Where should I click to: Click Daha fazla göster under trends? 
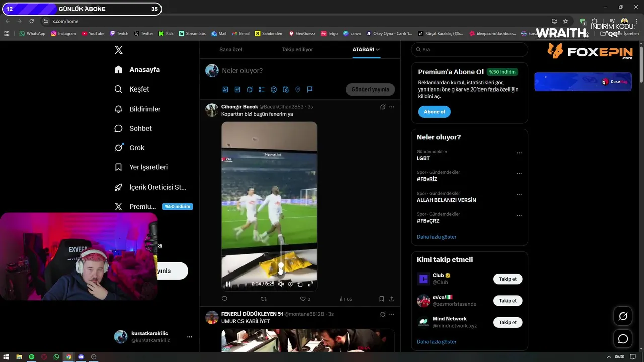pyautogui.click(x=437, y=237)
